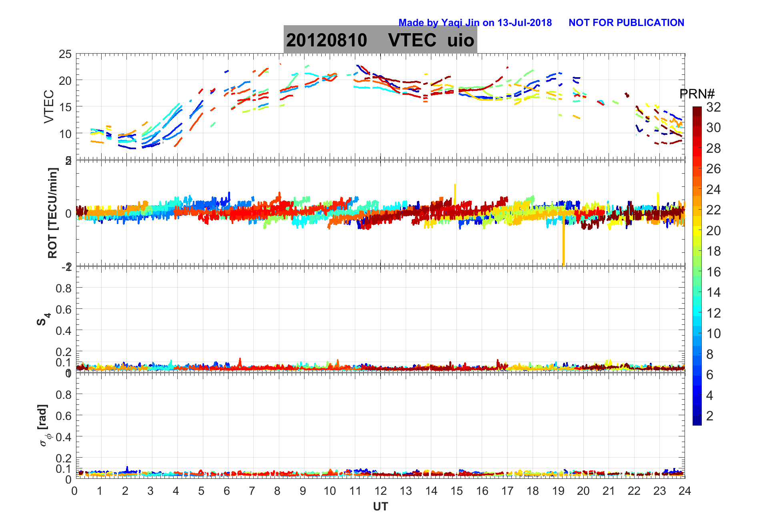Click S4 panel tick label '0.8'
Viewport: 761px width, 532px height.
click(64, 288)
